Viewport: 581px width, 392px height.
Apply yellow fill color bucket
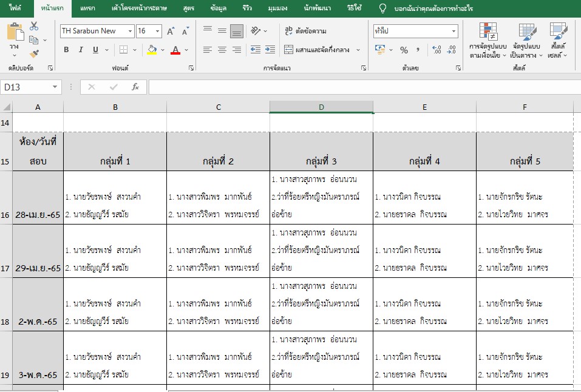pos(152,50)
